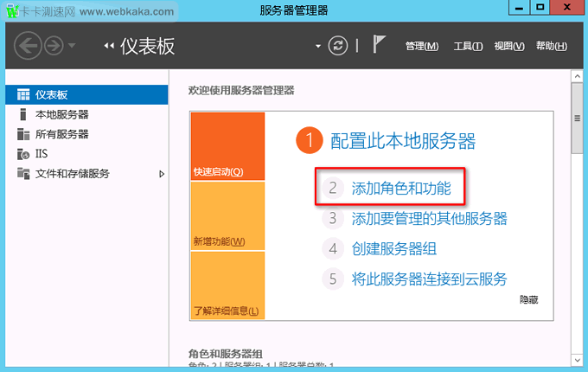Click the 文件和存储服务 icon in sidebar
Image resolution: width=588 pixels, height=372 pixels.
pos(23,174)
